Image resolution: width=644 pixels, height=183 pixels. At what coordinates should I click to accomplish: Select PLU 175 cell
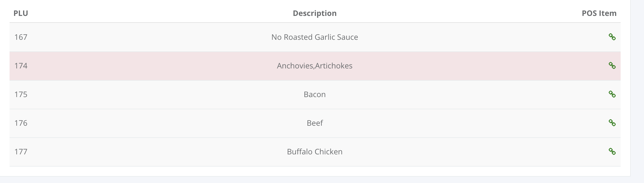(21, 94)
